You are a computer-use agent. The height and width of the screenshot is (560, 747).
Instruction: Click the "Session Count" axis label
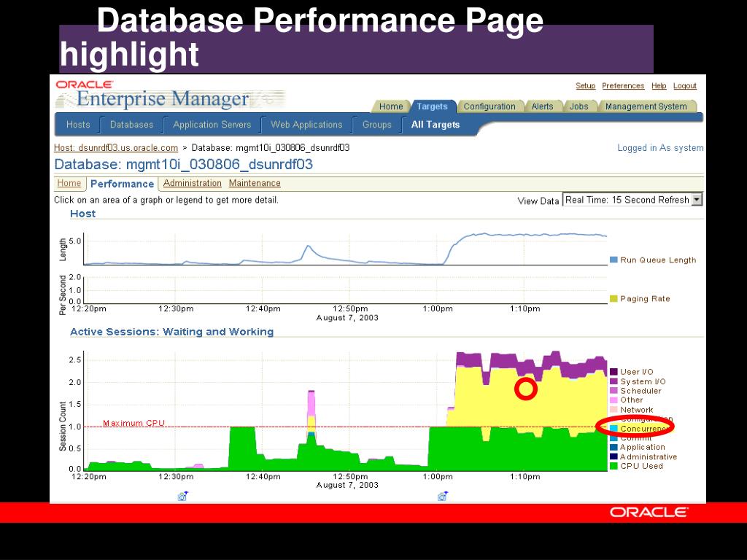click(63, 426)
